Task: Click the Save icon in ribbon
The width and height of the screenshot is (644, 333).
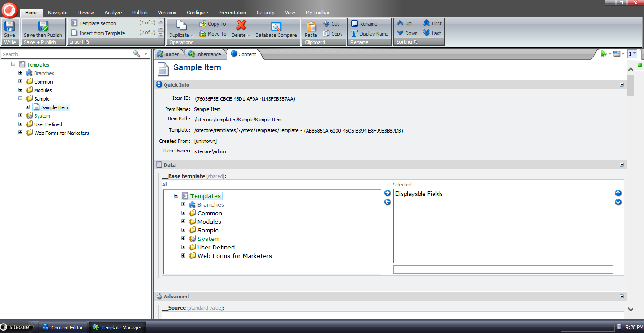Action: [x=9, y=27]
